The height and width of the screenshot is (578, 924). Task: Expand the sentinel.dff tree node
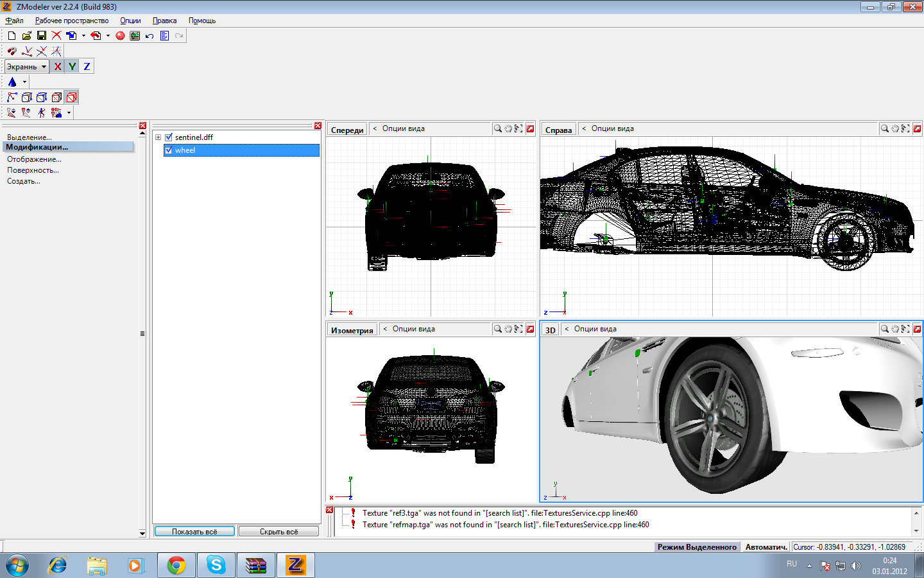(x=158, y=137)
